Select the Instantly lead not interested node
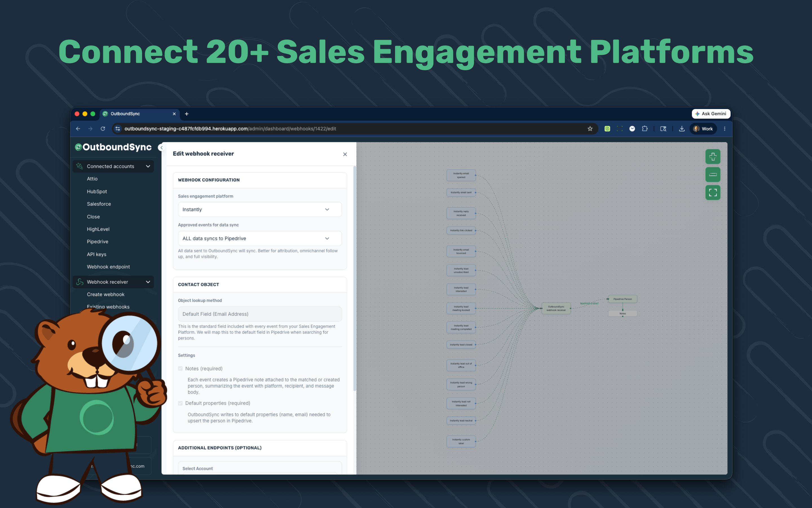Viewport: 812px width, 508px height. pyautogui.click(x=461, y=404)
